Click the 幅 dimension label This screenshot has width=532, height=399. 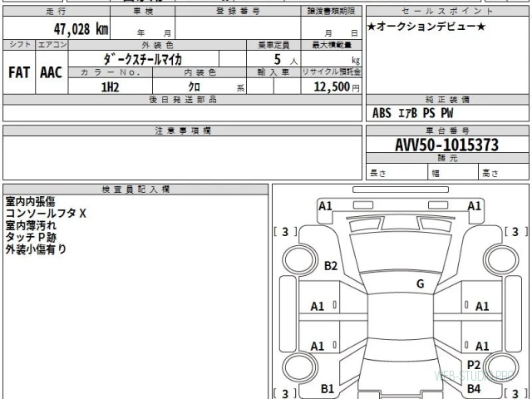[436, 174]
